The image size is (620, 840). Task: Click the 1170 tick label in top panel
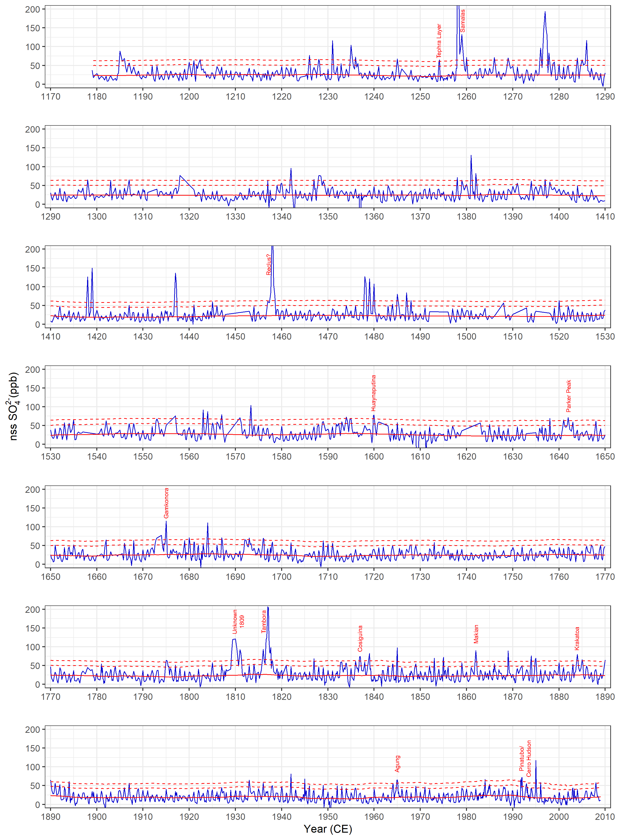pyautogui.click(x=50, y=97)
